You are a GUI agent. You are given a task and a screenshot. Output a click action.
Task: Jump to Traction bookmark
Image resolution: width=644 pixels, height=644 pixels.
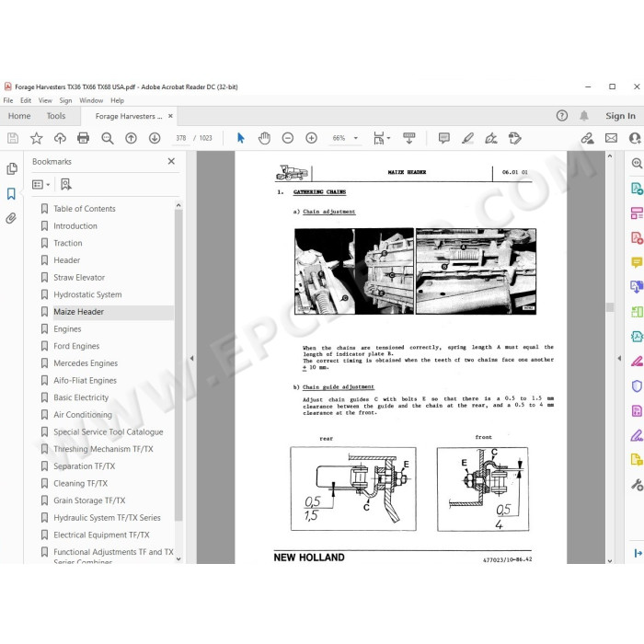[68, 243]
